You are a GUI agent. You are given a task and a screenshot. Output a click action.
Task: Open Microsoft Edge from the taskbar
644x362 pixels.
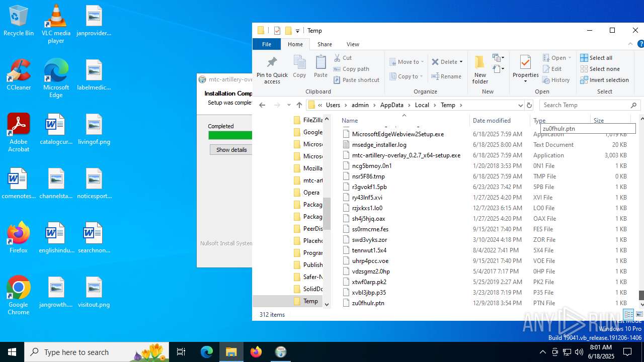tap(207, 352)
